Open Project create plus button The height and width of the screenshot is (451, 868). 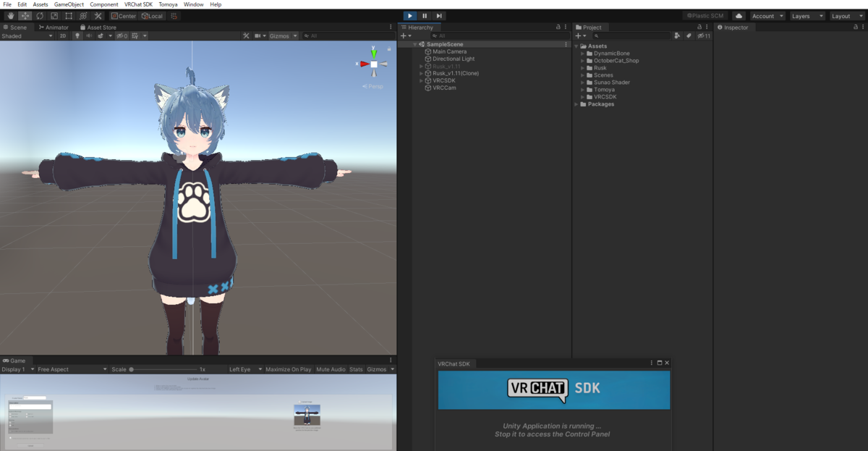[x=581, y=35]
